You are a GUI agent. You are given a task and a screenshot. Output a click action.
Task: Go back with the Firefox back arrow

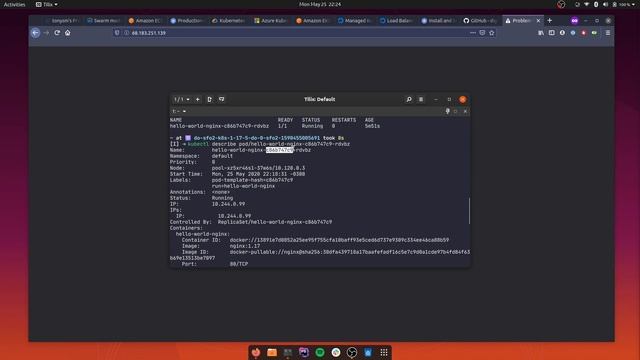(x=36, y=33)
